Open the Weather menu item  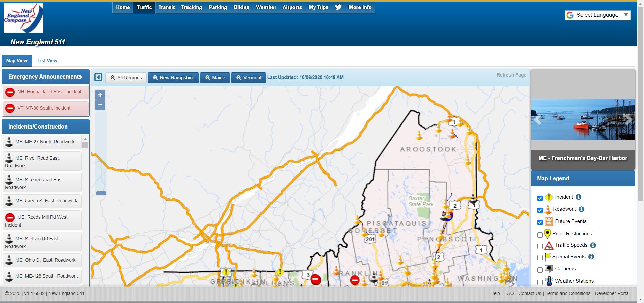pos(266,7)
